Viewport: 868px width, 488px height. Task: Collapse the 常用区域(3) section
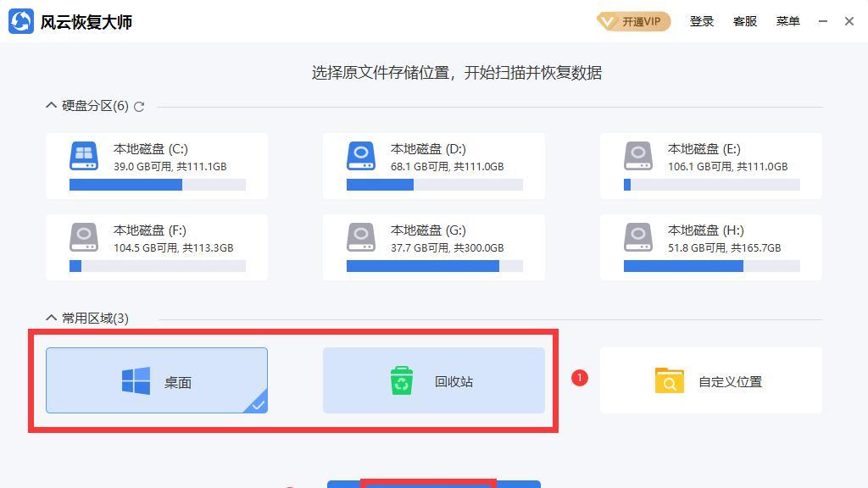click(51, 319)
